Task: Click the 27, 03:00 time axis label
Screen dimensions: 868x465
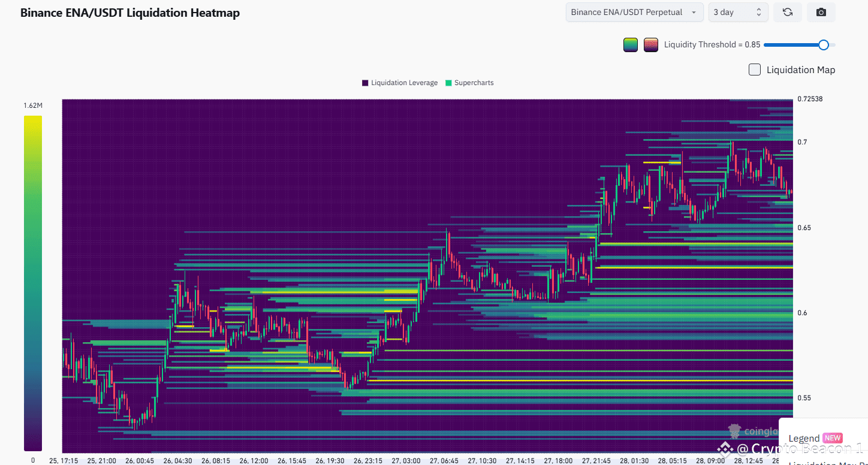Action: tap(406, 461)
